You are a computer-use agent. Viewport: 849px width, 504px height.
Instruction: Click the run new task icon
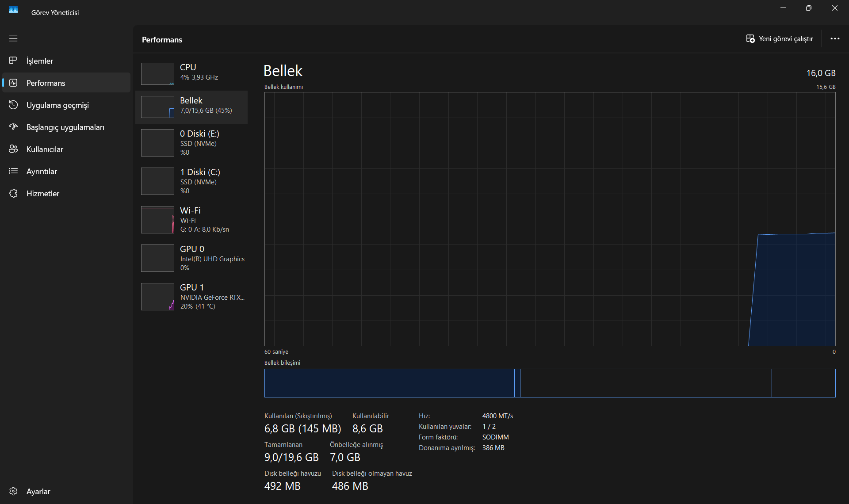[x=750, y=39]
